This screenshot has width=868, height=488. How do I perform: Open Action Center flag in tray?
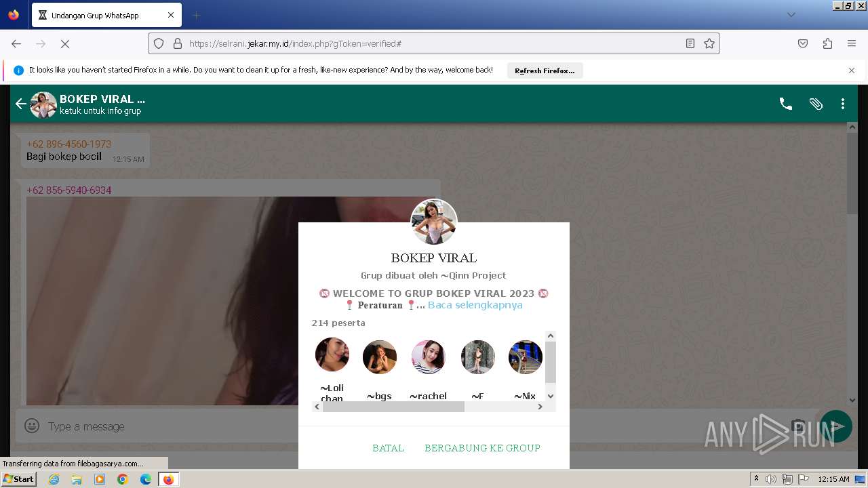pyautogui.click(x=804, y=479)
